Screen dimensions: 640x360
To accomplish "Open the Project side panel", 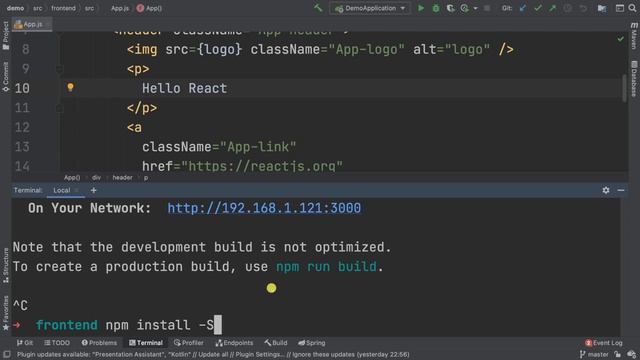I will pos(6,36).
